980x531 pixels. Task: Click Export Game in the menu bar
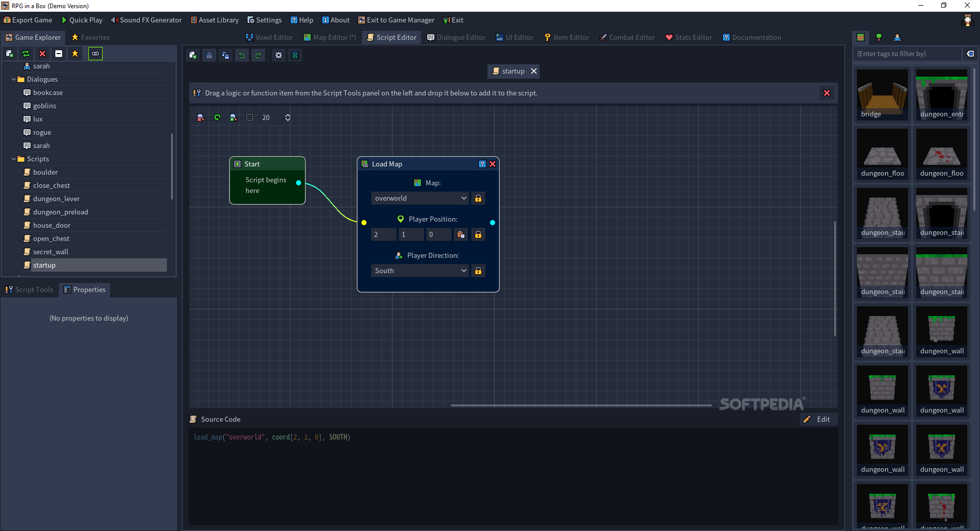[28, 20]
